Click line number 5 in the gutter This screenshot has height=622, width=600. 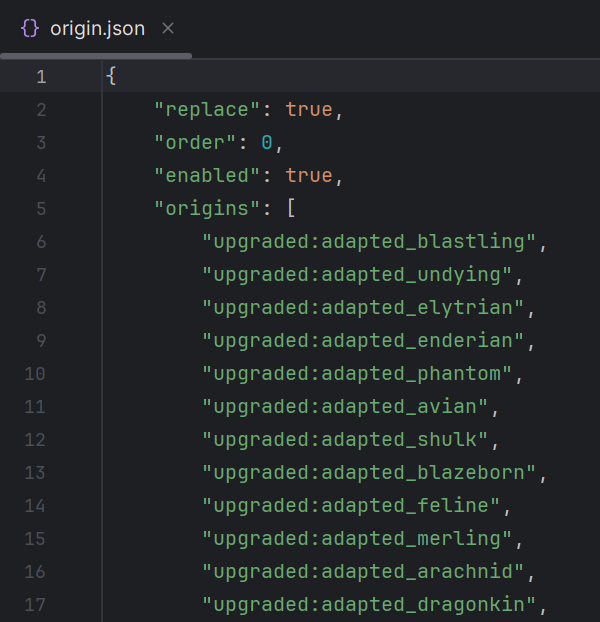[41, 209]
